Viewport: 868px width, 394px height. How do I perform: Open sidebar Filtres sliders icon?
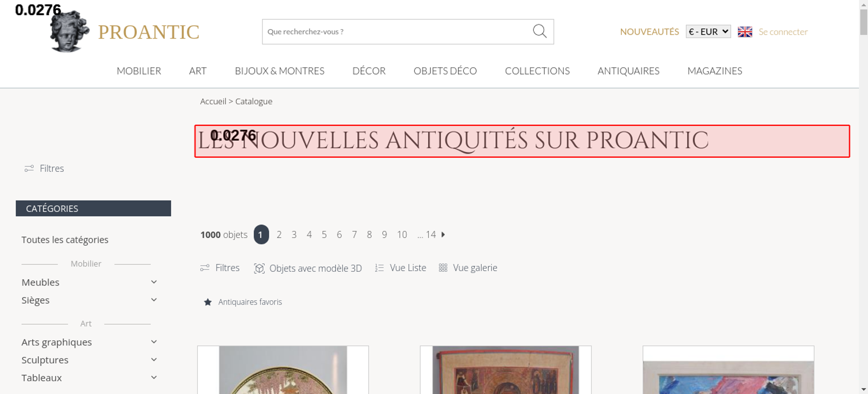coord(29,168)
